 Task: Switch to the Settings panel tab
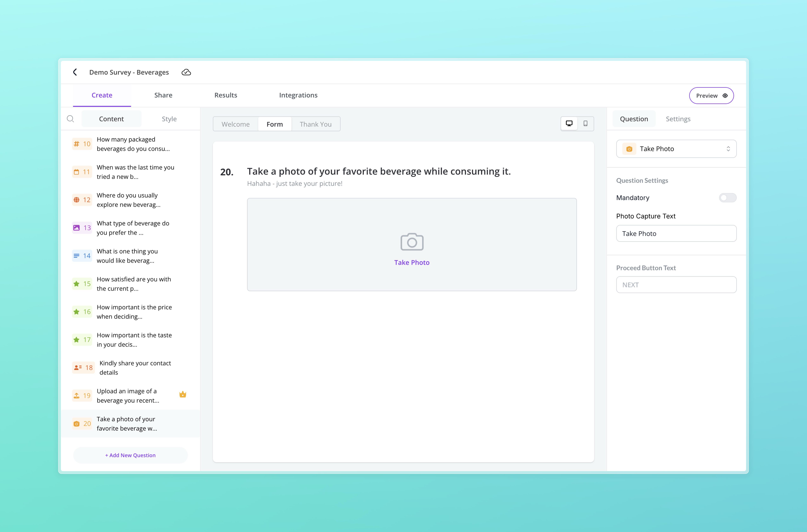[x=678, y=119]
